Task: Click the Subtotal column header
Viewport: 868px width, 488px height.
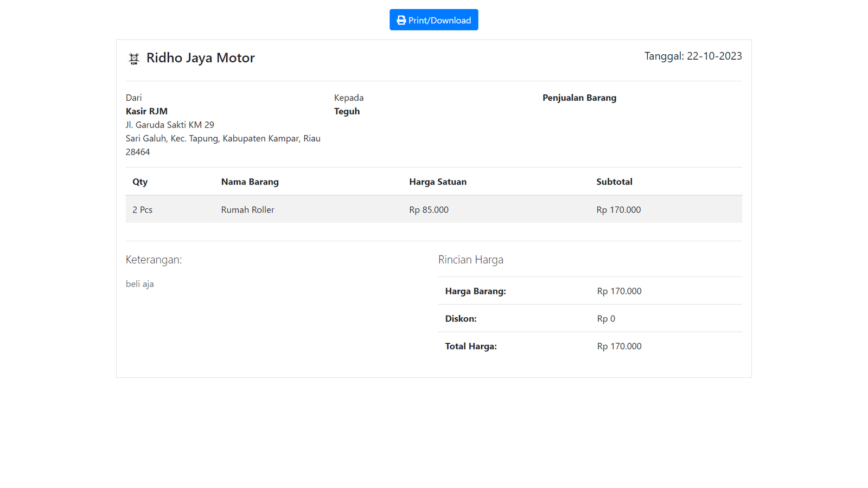Action: point(614,182)
